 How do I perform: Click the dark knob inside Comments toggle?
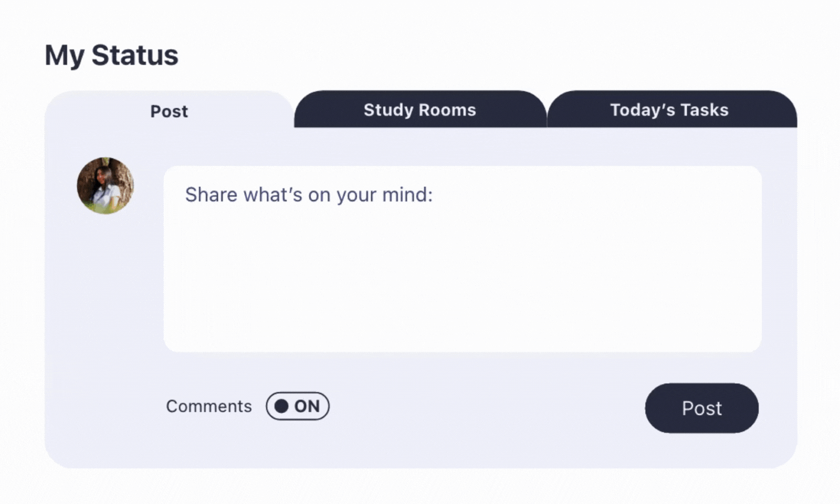282,406
